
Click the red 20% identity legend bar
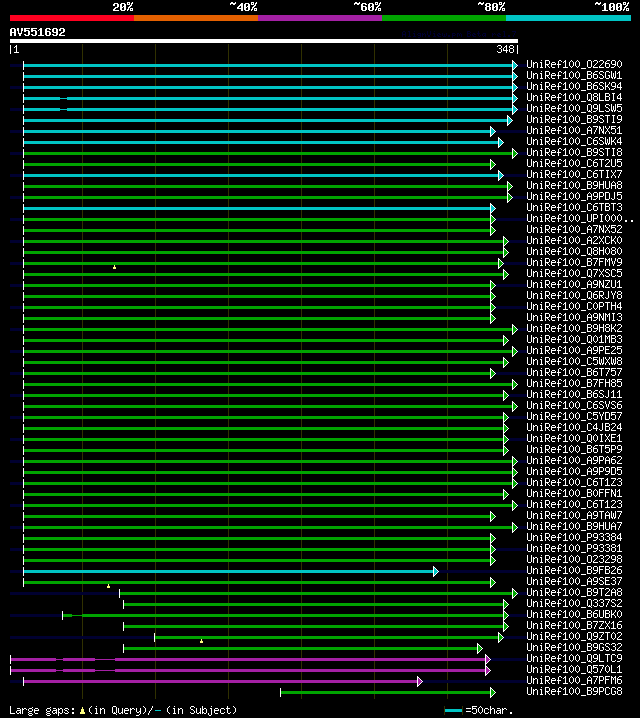pyautogui.click(x=72, y=18)
